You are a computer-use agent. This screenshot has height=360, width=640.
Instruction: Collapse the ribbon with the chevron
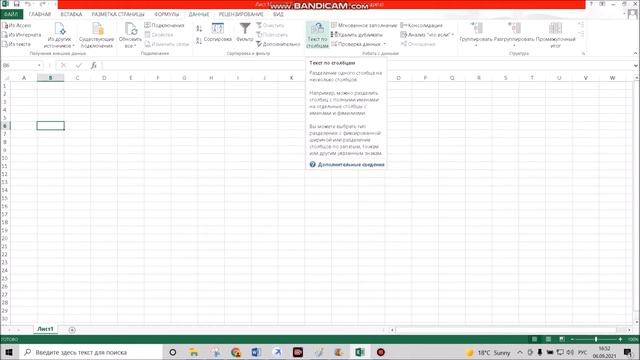tap(635, 53)
